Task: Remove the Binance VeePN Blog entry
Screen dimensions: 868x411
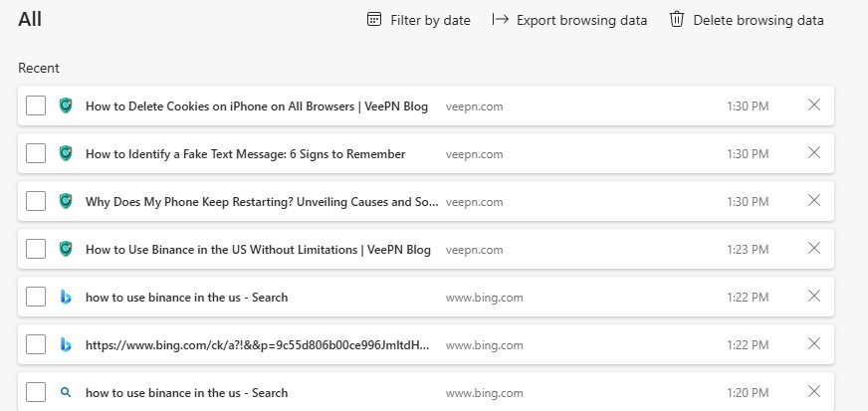Action: coord(814,248)
